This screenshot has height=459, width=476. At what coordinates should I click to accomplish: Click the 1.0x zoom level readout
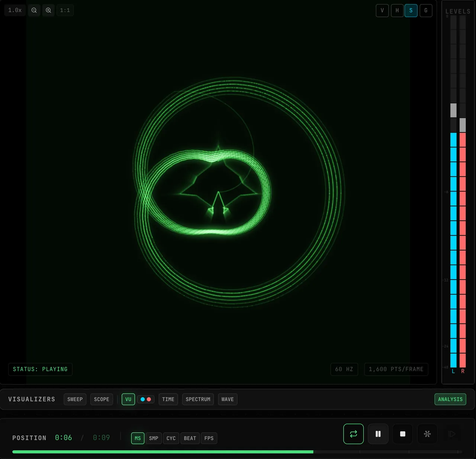pos(15,10)
